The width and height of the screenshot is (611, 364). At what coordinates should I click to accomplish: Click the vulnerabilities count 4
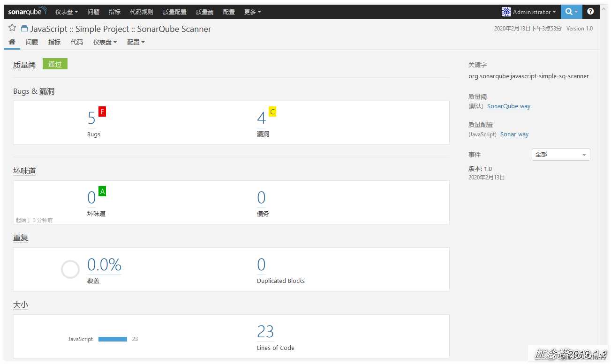tap(261, 118)
